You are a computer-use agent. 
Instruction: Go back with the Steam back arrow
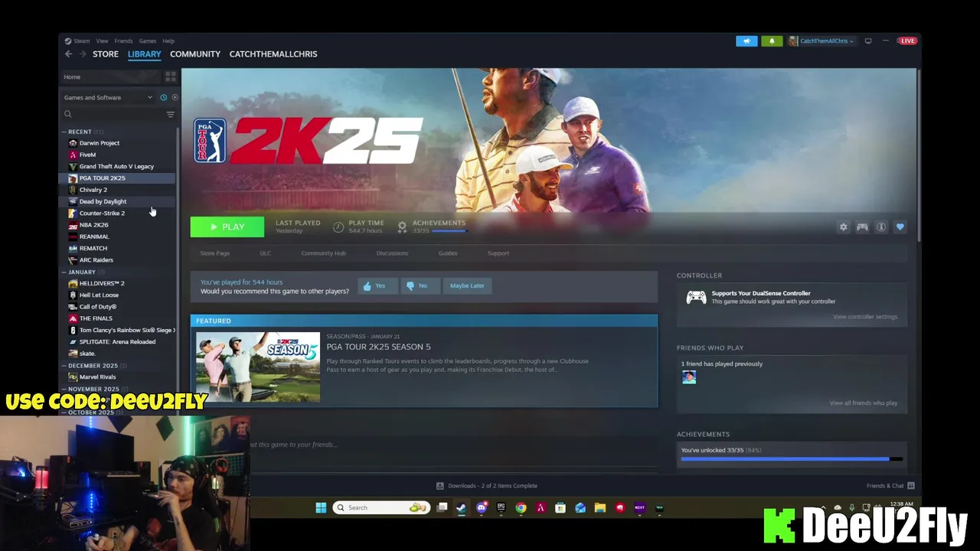tap(68, 54)
